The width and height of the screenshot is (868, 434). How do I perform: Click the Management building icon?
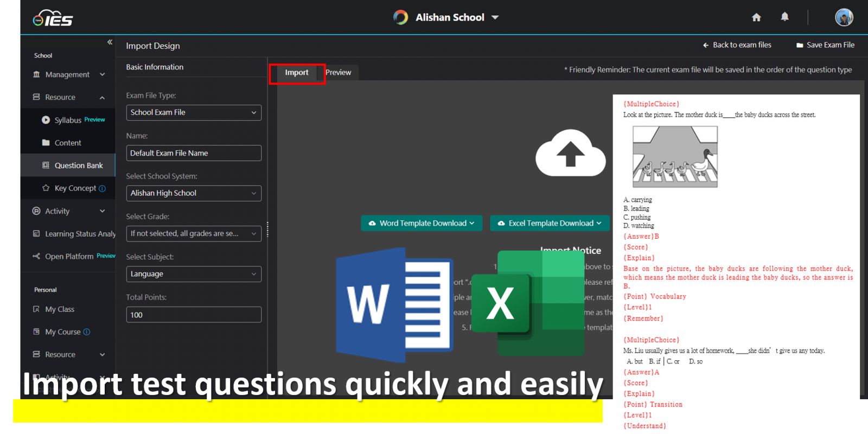click(36, 74)
